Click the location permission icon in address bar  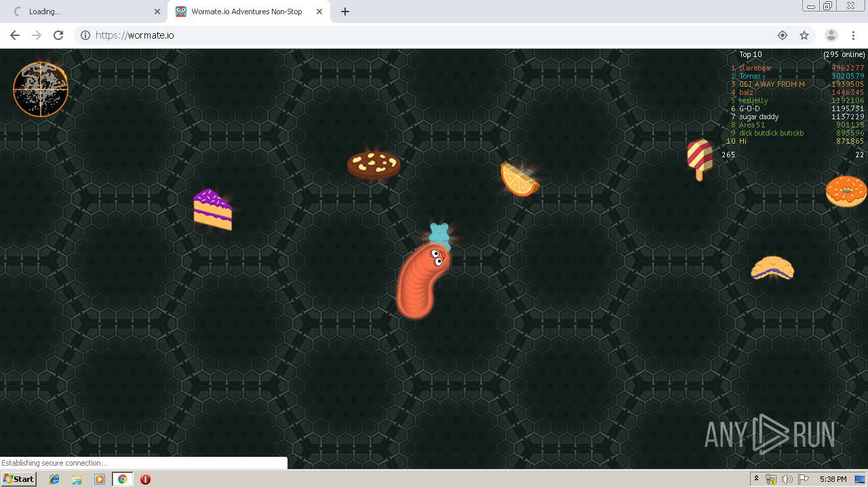click(783, 35)
